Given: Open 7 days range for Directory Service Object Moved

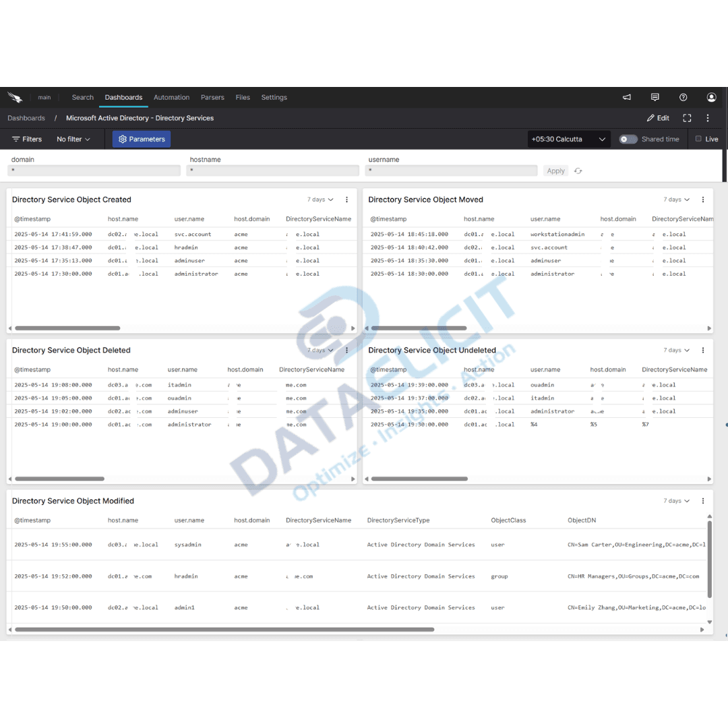Looking at the screenshot, I should [x=675, y=200].
